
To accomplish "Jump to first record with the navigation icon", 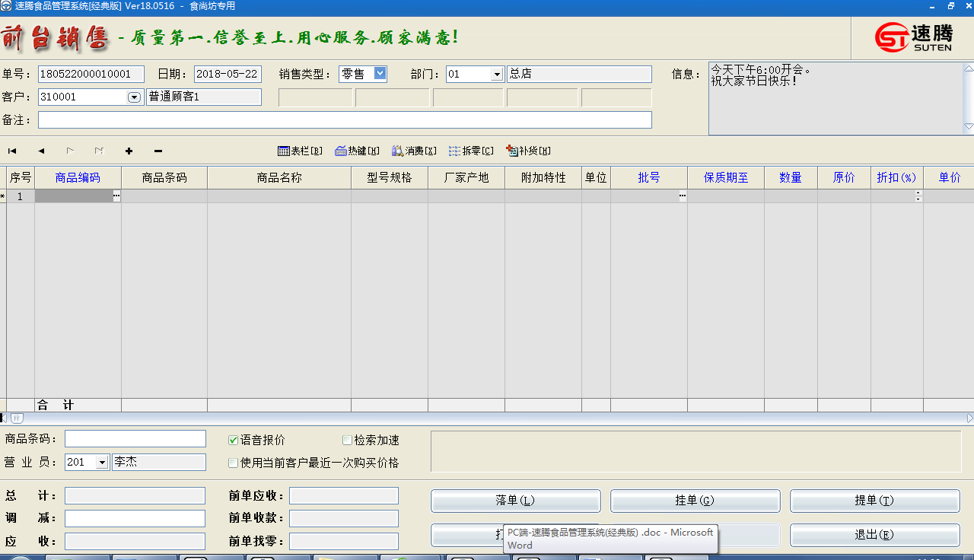I will click(11, 151).
